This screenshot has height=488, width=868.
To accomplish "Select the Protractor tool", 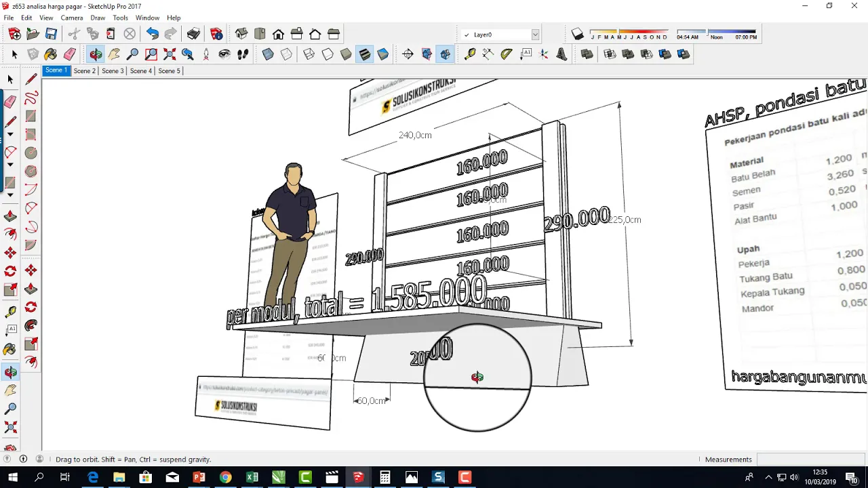I will click(x=506, y=54).
